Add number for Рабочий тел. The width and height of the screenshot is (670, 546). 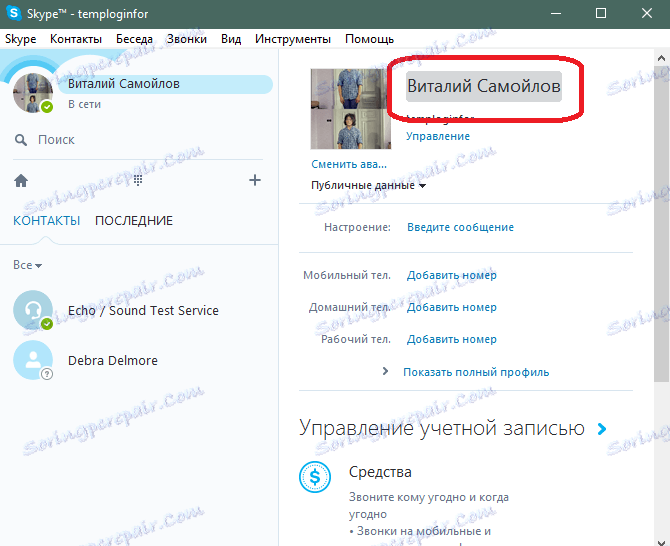click(x=452, y=339)
